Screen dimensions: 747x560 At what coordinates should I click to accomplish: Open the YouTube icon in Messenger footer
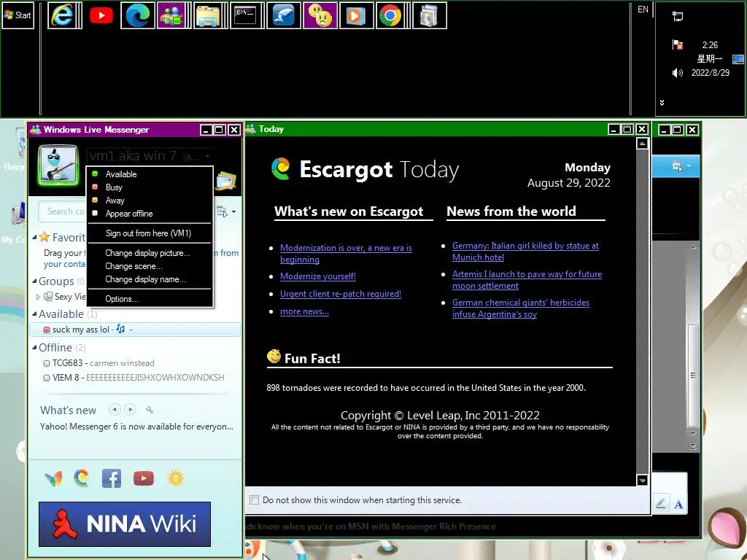(144, 478)
